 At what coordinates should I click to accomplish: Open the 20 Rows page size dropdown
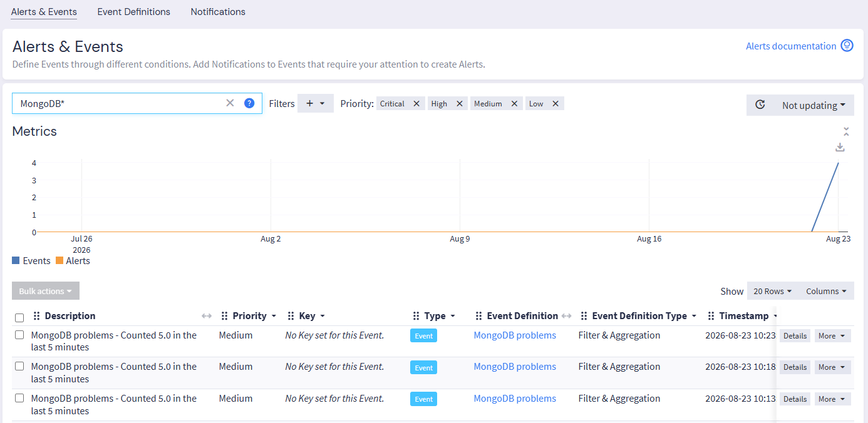(772, 291)
